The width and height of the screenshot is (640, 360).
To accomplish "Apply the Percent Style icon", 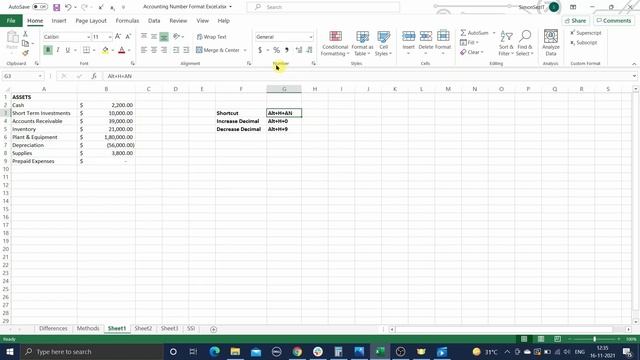I will pos(276,50).
